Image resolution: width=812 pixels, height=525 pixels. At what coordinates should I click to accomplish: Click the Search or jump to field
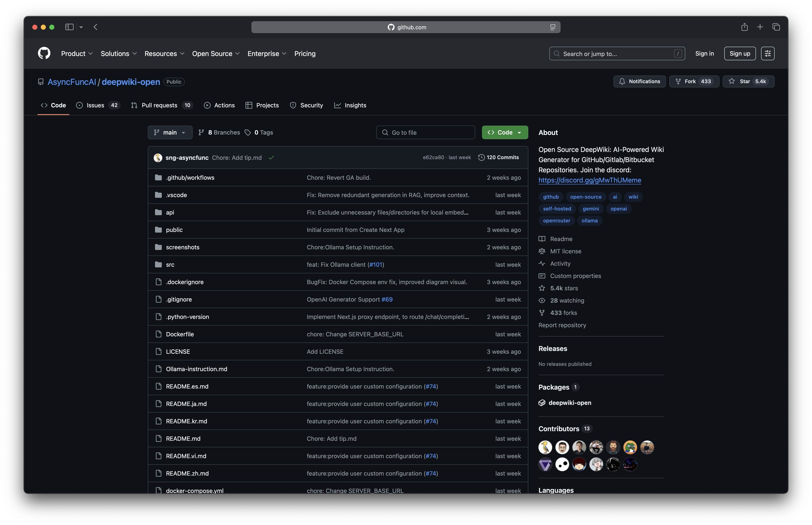617,53
